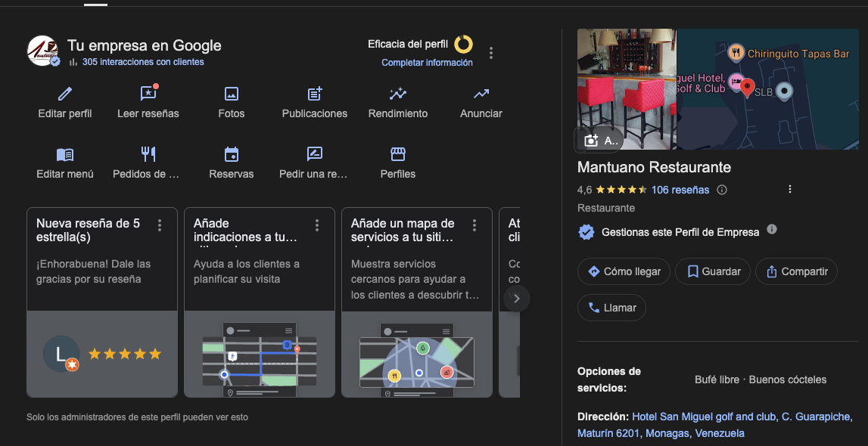Viewport: 868px width, 446px height.
Task: Expand options next to 106 reseñas
Action: coord(790,190)
